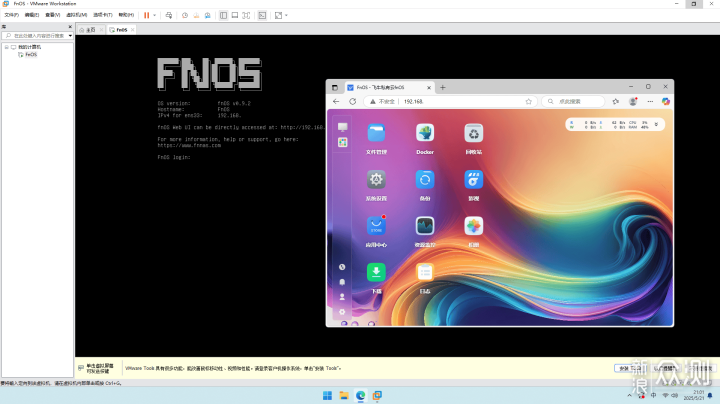
Task: Take a snapshot with the clock icon
Action: [185, 15]
